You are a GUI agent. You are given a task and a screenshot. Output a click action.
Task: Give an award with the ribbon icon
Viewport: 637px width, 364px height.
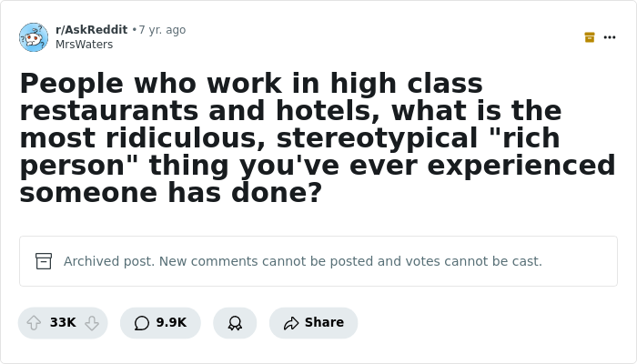[x=235, y=323]
